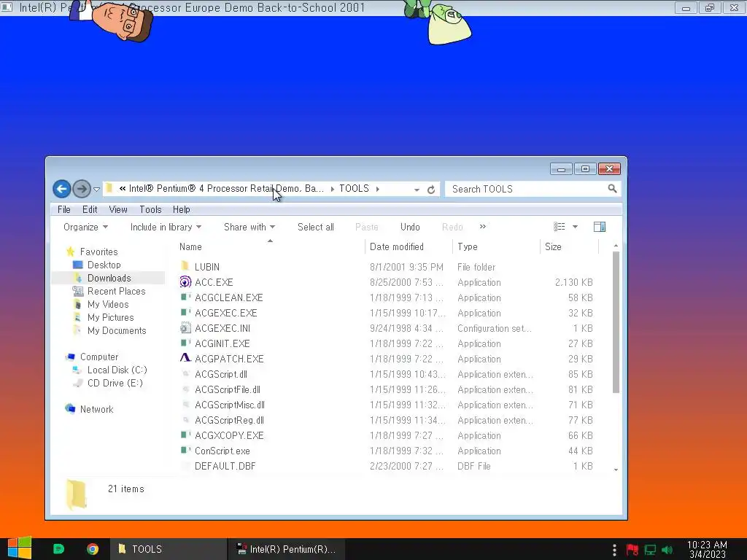This screenshot has width=747, height=560.
Task: Click the Forward navigation arrow
Action: click(x=82, y=189)
